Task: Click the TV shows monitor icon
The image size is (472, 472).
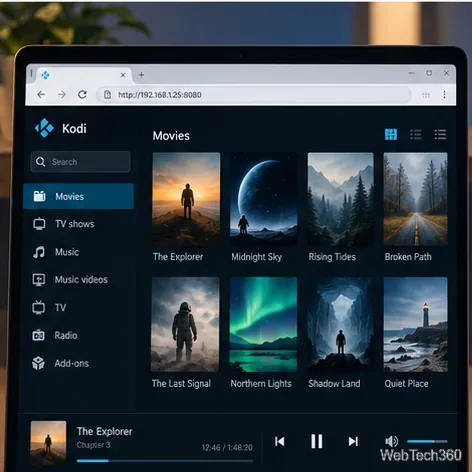Action: tap(39, 224)
